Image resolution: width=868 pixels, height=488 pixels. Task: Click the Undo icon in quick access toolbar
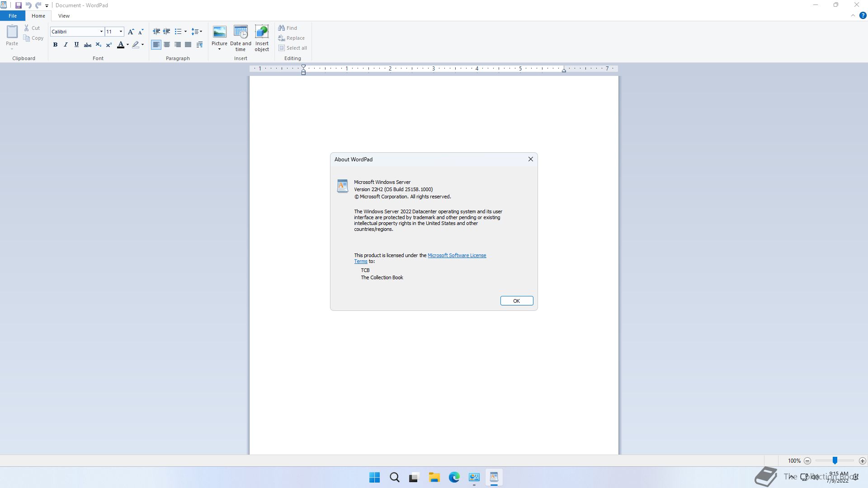(28, 5)
